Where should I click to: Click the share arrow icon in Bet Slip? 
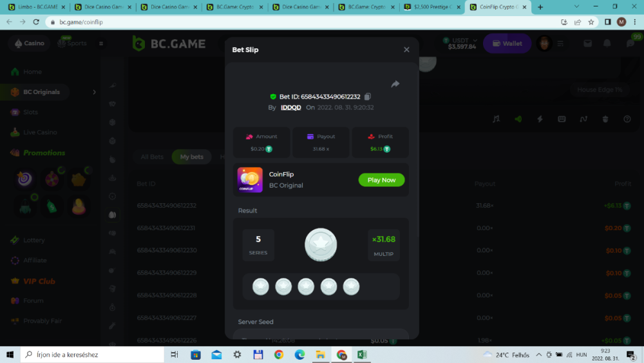(395, 84)
